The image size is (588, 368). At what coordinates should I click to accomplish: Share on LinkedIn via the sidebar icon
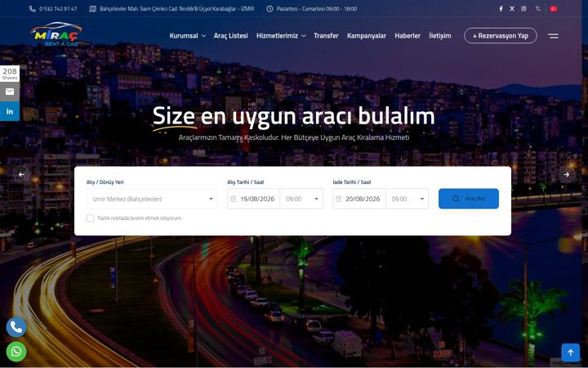click(10, 111)
